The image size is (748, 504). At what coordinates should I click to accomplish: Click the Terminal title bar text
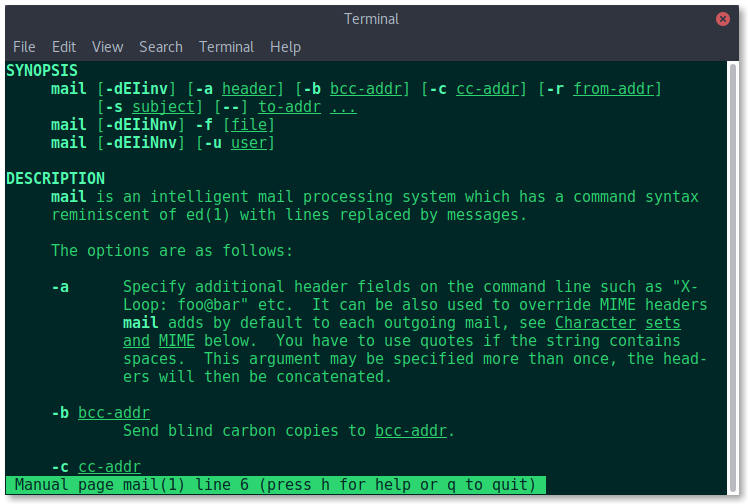[x=371, y=19]
